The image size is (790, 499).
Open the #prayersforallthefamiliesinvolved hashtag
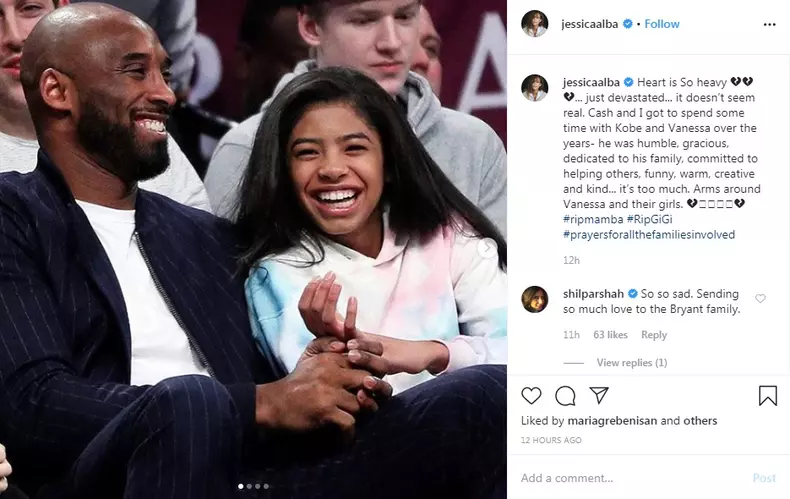tap(649, 235)
